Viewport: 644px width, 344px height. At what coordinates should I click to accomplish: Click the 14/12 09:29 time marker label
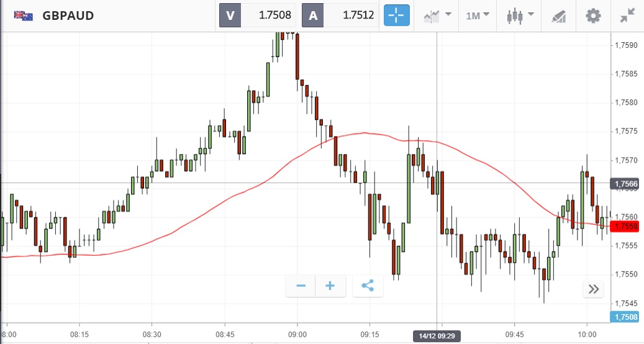pos(437,337)
